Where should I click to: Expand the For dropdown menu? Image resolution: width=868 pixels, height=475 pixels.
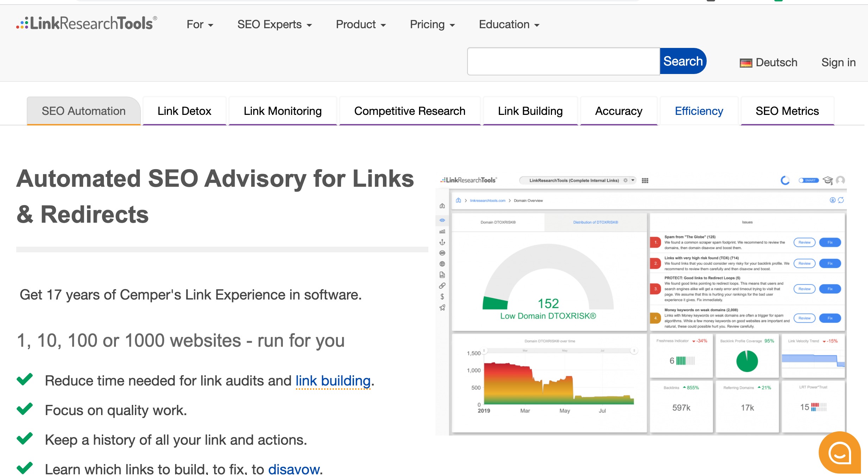[x=200, y=24]
